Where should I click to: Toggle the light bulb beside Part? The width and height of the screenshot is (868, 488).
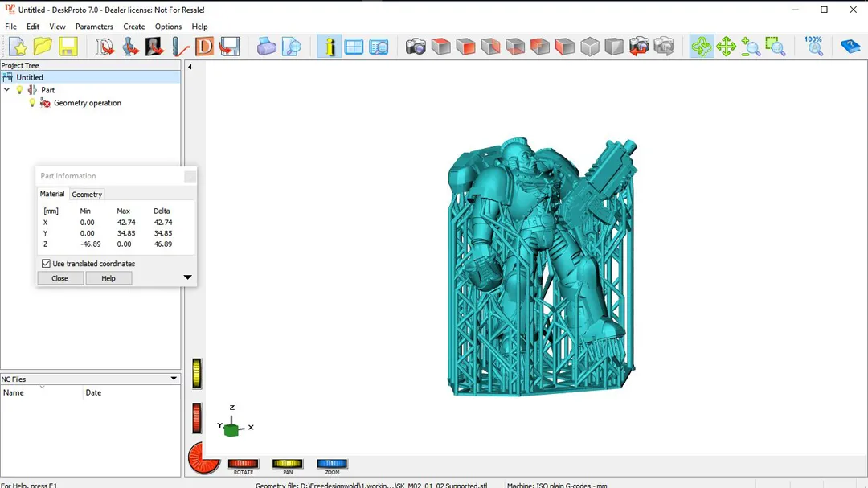[20, 90]
